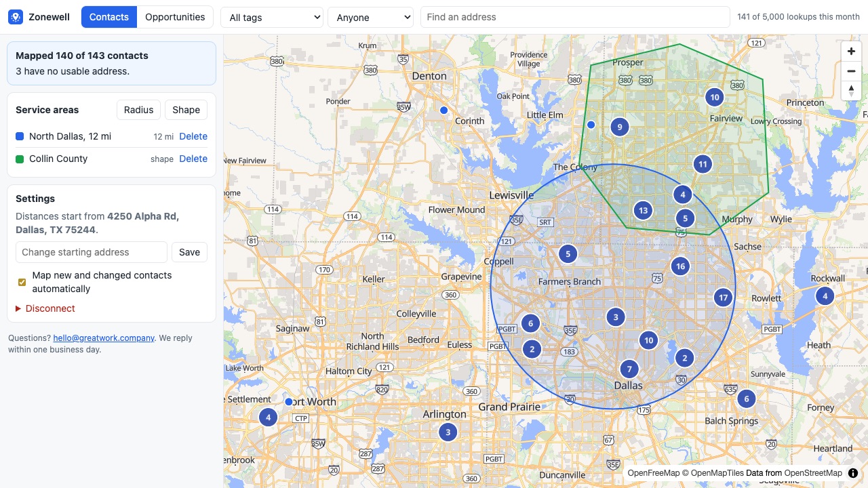Image resolution: width=868 pixels, height=488 pixels.
Task: Click the green Collin County color swatch
Action: coord(20,159)
